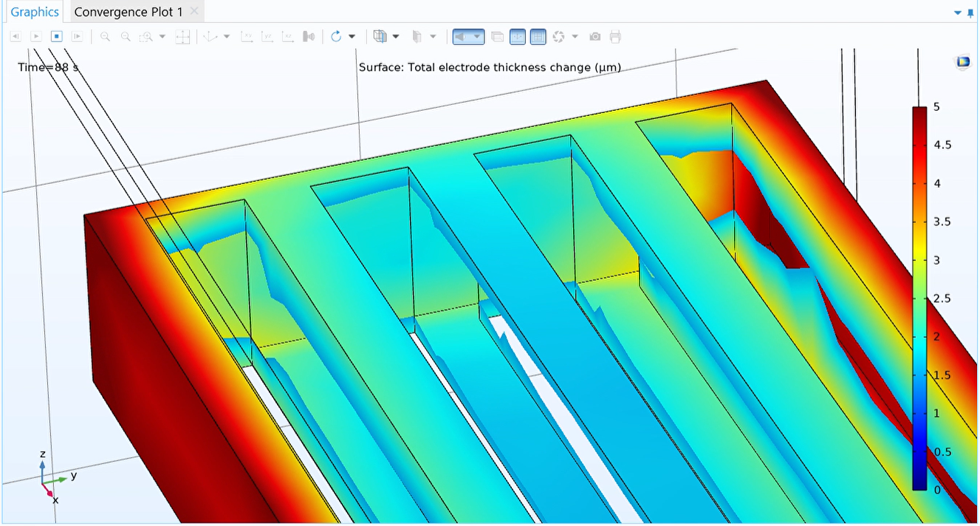The height and width of the screenshot is (526, 980).
Task: Select the Graphics tab
Action: point(34,11)
